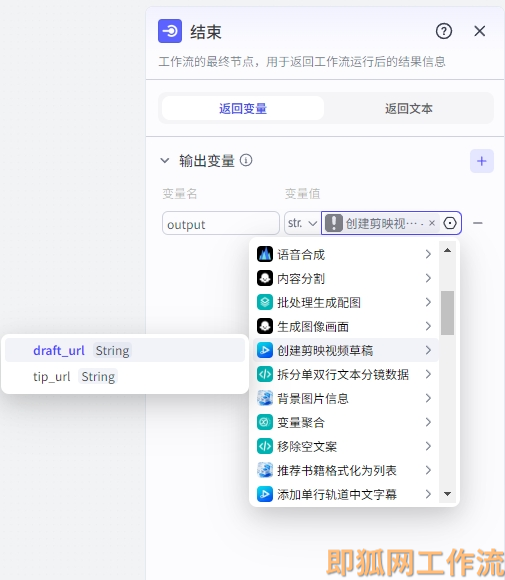The image size is (505, 580).
Task: Choose draft_url String variable
Action: (x=125, y=350)
